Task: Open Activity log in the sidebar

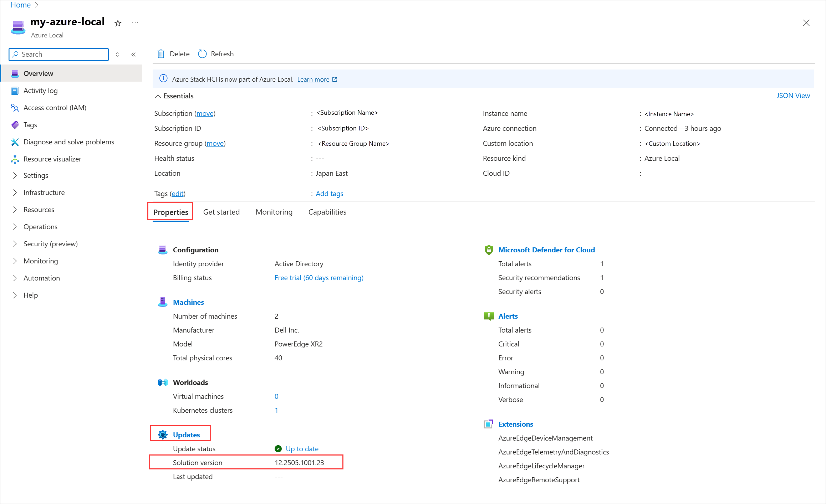Action: (x=40, y=91)
